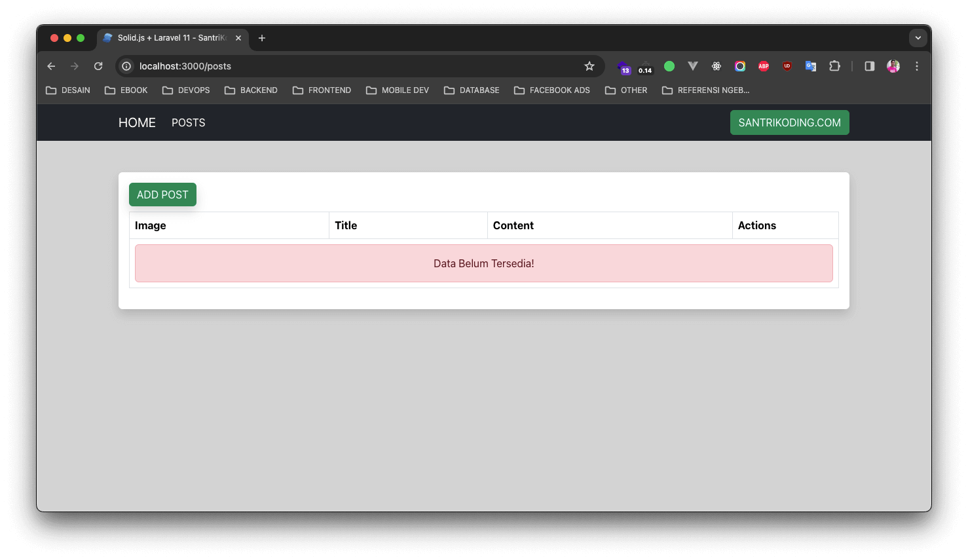Click the green circle extension icon

click(669, 66)
